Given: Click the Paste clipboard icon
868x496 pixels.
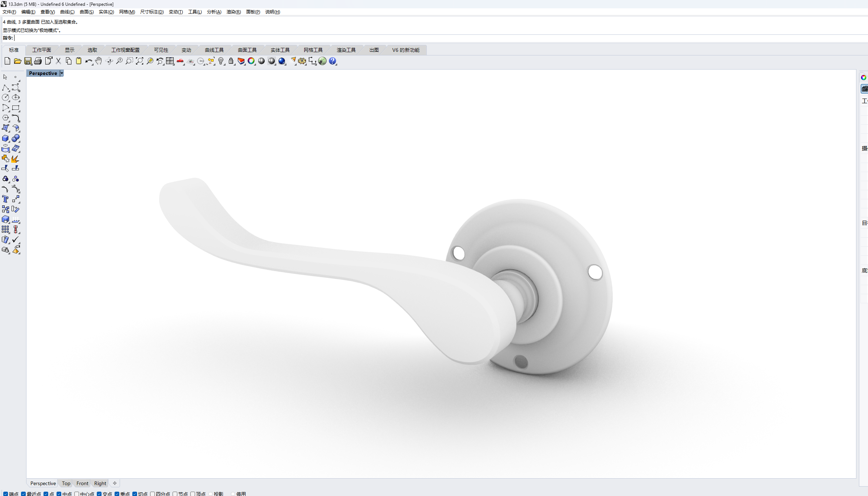Looking at the screenshot, I should point(79,61).
